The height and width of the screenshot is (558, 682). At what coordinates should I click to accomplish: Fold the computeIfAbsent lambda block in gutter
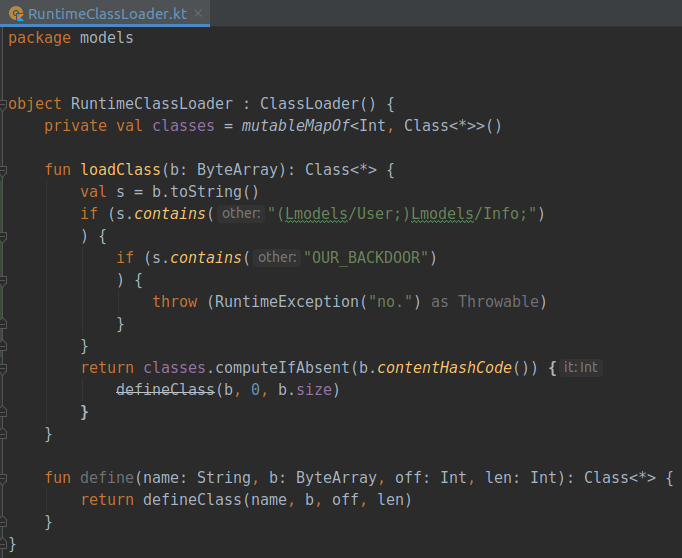(x=5, y=368)
